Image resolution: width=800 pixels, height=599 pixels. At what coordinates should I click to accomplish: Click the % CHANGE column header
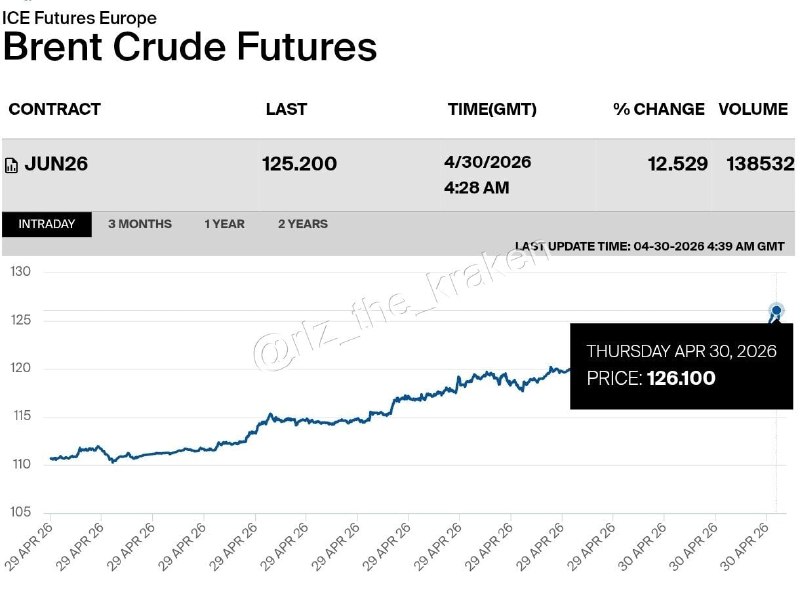(x=658, y=110)
